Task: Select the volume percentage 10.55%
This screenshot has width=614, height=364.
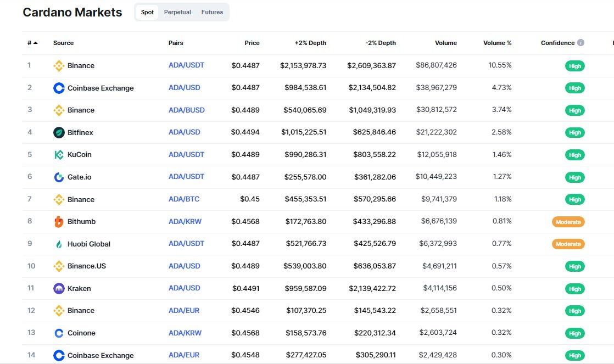Action: [500, 65]
